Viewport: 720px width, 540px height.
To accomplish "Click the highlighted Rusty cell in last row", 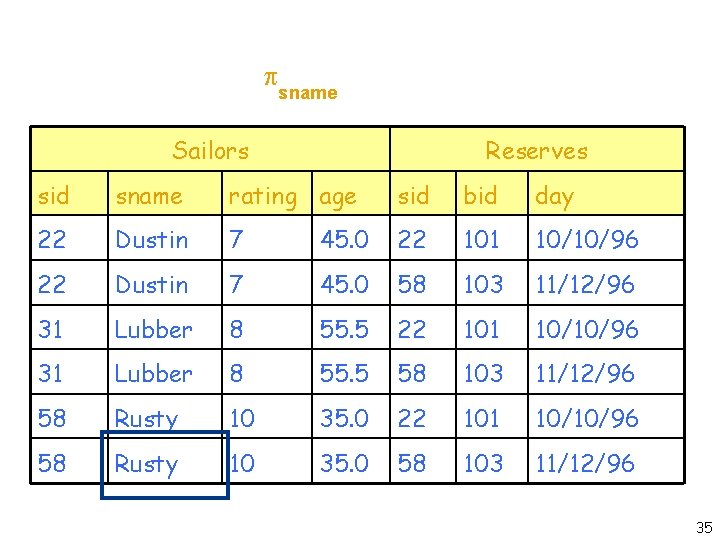I will [x=165, y=462].
